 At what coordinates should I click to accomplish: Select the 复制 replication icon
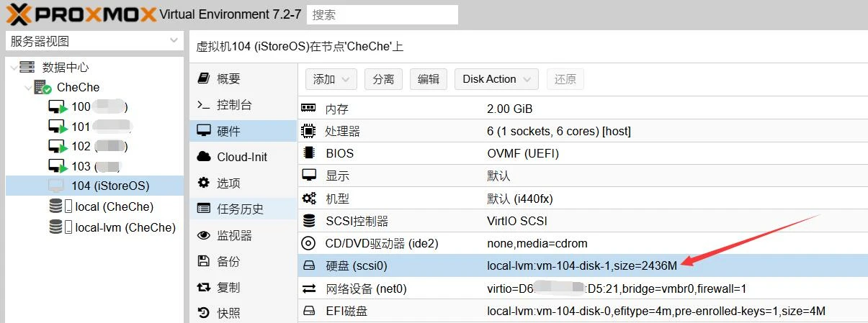point(204,287)
